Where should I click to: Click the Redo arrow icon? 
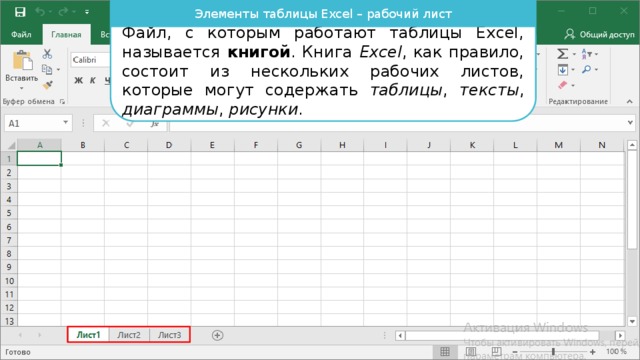tap(63, 12)
